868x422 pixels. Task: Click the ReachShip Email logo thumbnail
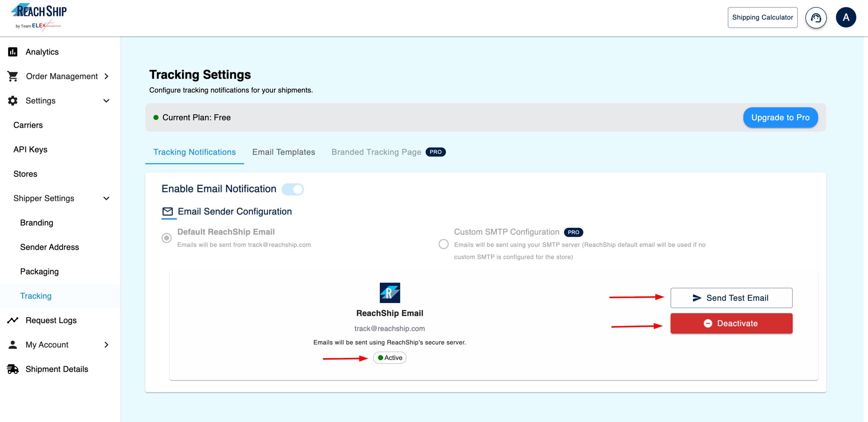[390, 293]
